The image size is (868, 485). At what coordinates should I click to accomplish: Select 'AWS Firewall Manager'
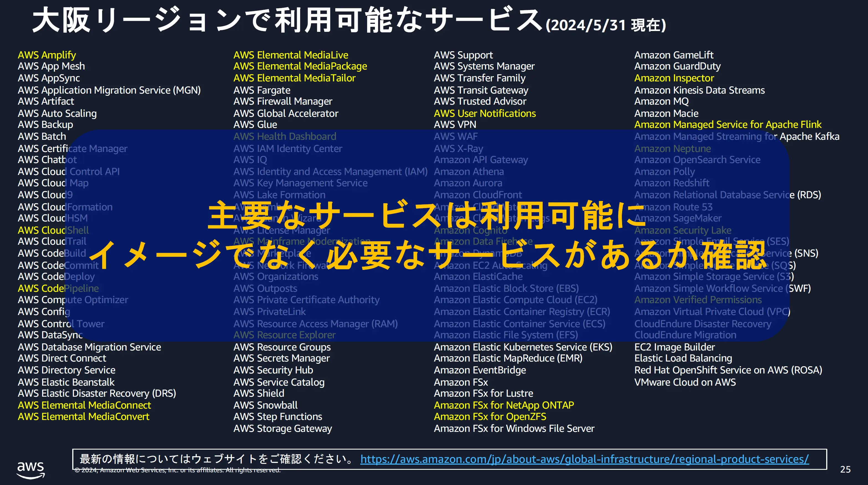coord(283,101)
